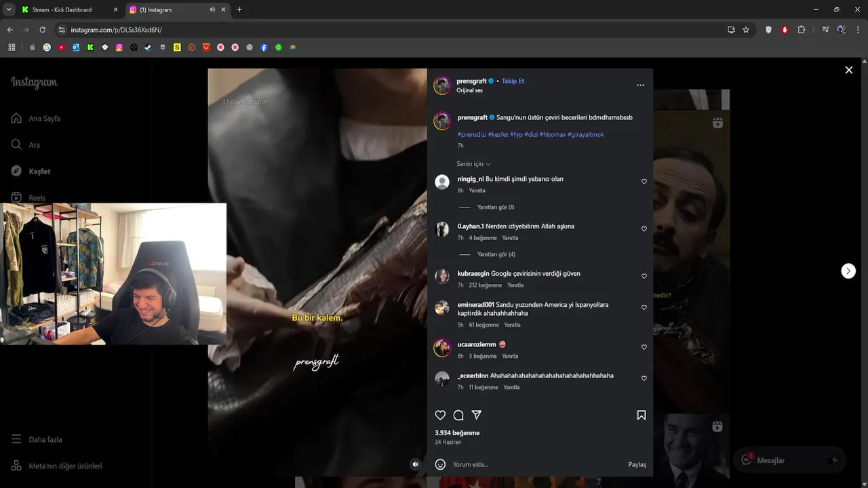Screen dimensions: 868x488
Task: Share post via paper plane icon
Action: [477, 415]
